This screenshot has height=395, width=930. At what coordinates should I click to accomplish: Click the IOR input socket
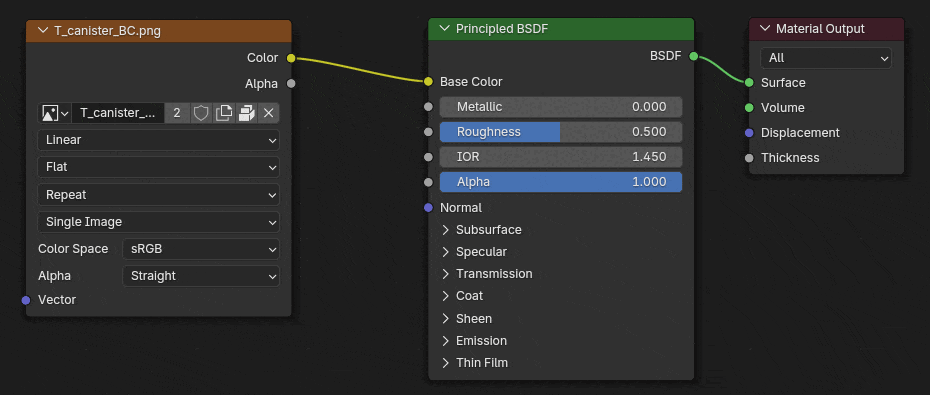click(428, 157)
